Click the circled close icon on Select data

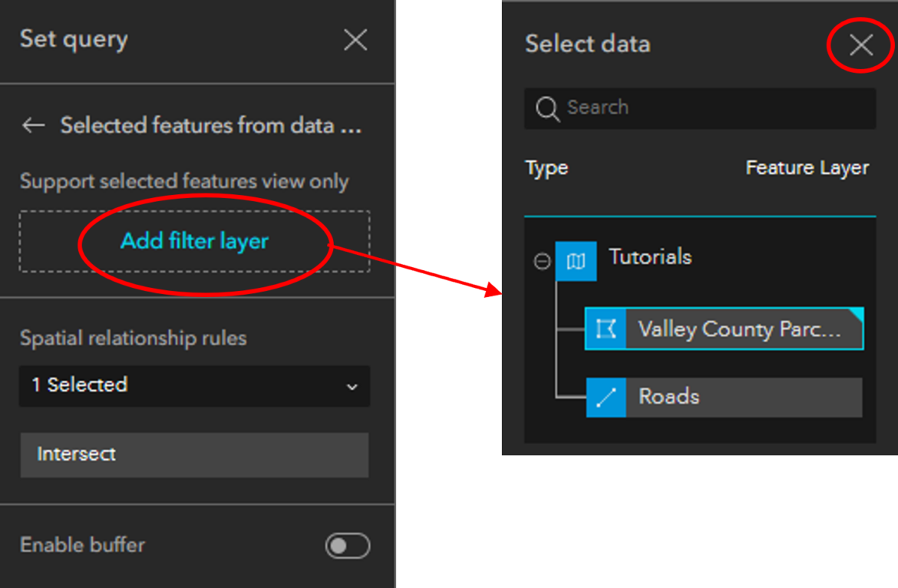pyautogui.click(x=860, y=45)
